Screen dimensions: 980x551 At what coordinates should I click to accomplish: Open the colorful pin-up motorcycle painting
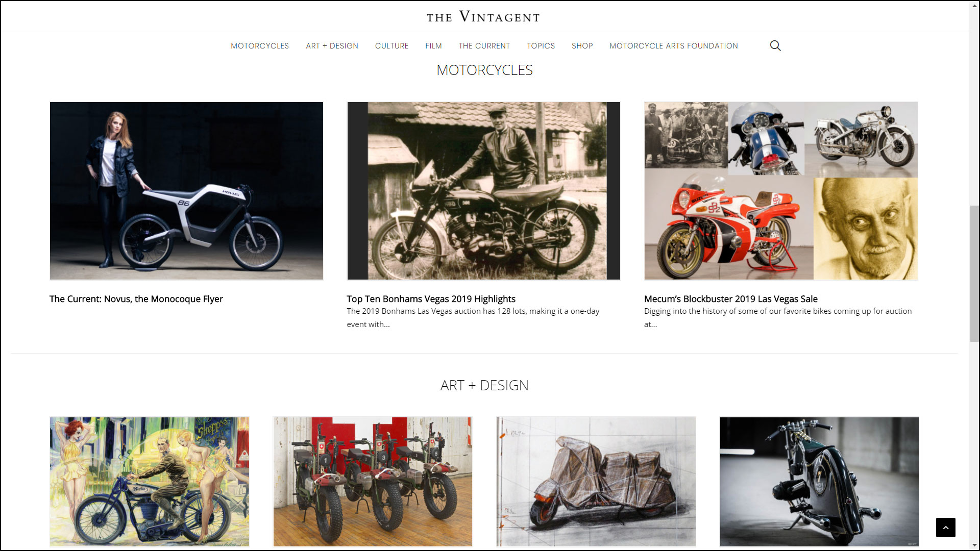150,482
